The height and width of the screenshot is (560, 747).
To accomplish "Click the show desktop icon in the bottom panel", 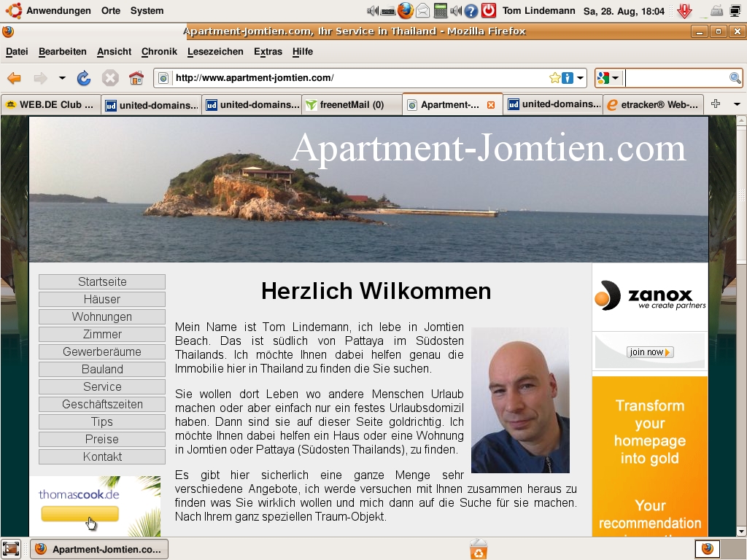I will pos(10,548).
